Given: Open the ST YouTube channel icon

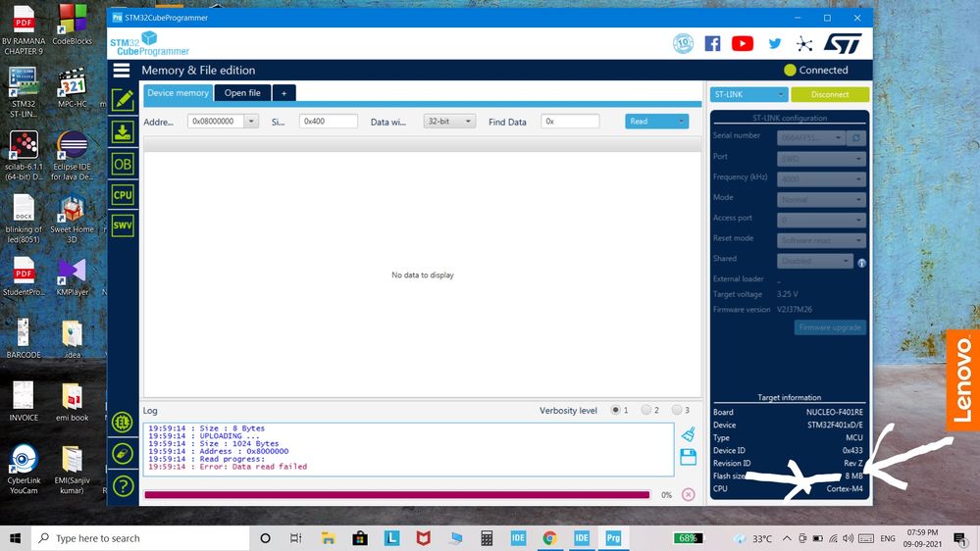Looking at the screenshot, I should click(743, 43).
